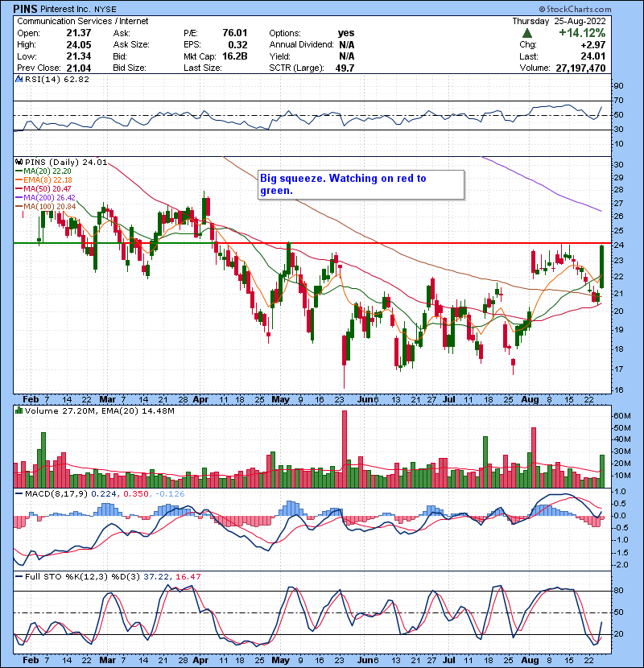Click the Options value 'yes'
Viewport: 644px width, 668px height.
pyautogui.click(x=345, y=33)
